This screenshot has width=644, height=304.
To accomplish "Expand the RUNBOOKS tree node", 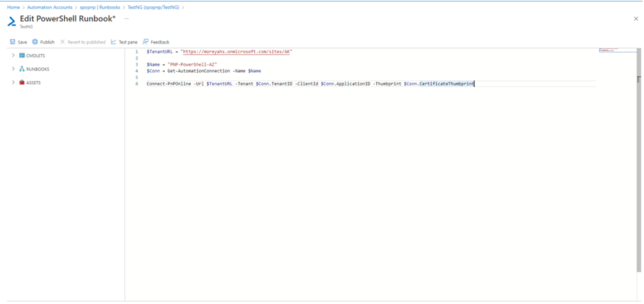I will coord(14,69).
